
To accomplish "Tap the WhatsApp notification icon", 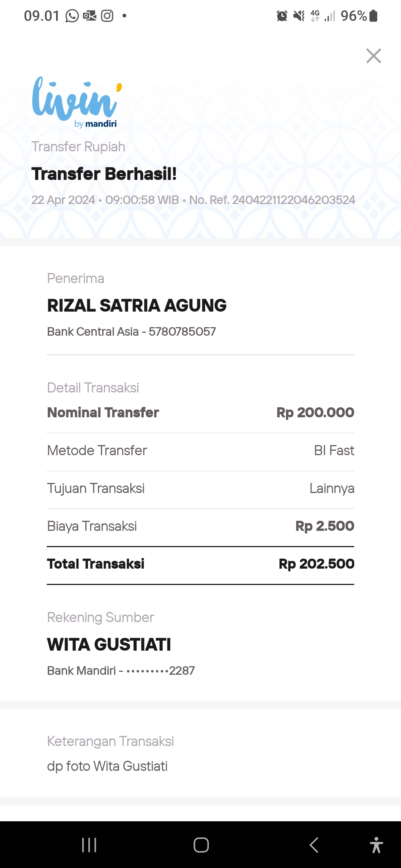I will [72, 16].
